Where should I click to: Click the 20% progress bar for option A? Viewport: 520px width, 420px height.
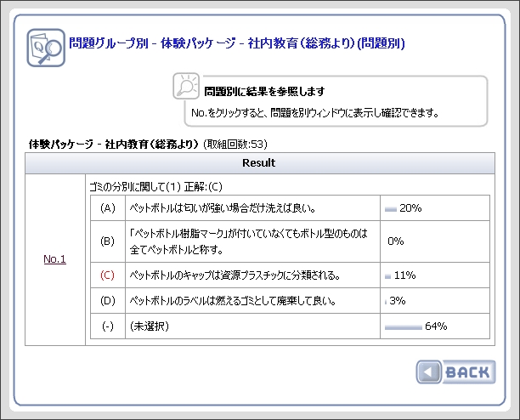pos(391,207)
